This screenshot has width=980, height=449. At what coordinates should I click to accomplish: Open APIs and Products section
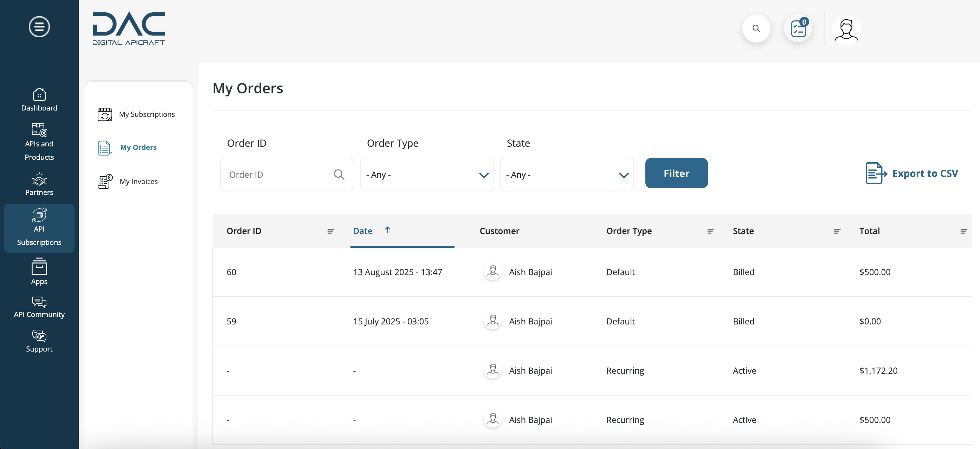[39, 142]
